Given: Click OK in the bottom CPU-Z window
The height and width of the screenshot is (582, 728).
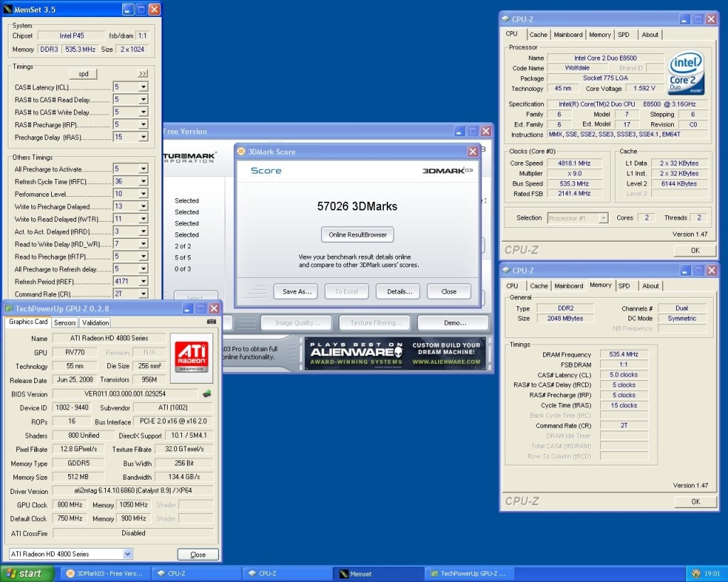Looking at the screenshot, I should [695, 501].
